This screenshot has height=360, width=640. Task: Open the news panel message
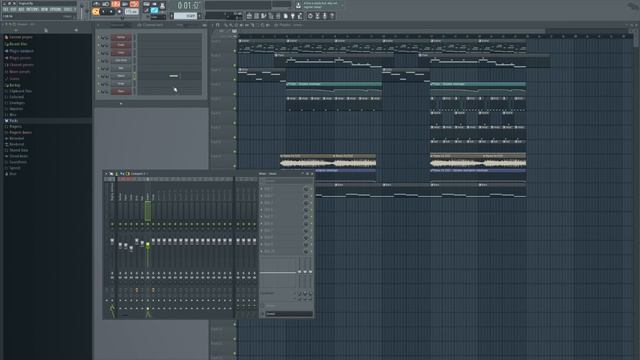[321, 5]
